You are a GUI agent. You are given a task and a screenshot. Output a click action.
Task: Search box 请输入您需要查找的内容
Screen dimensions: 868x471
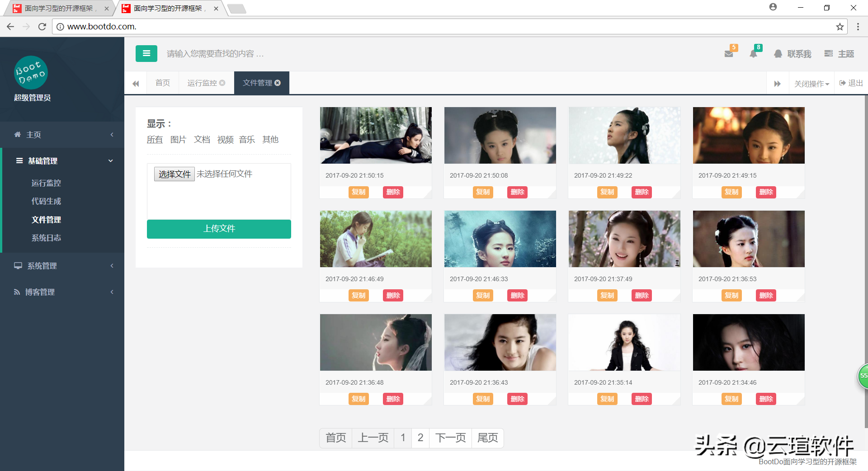coord(215,54)
